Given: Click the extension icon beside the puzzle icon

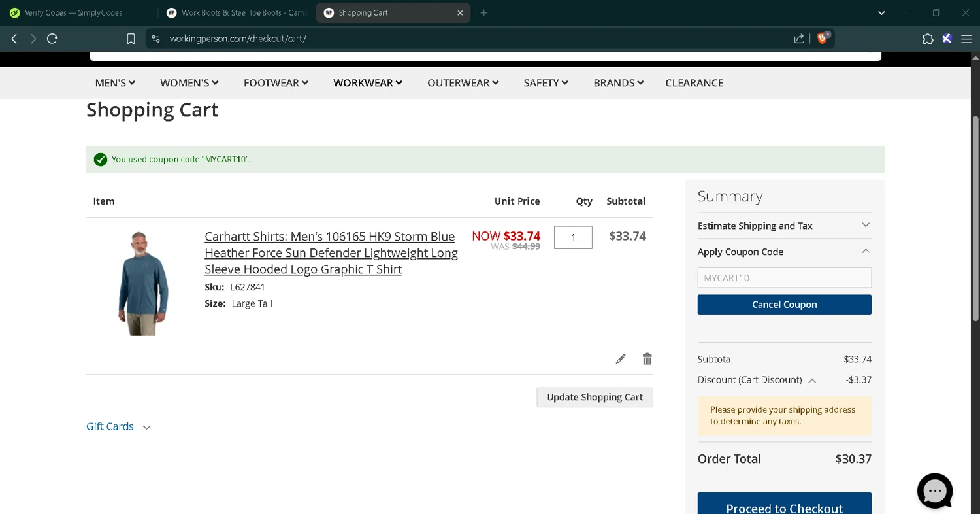Looking at the screenshot, I should (x=947, y=39).
